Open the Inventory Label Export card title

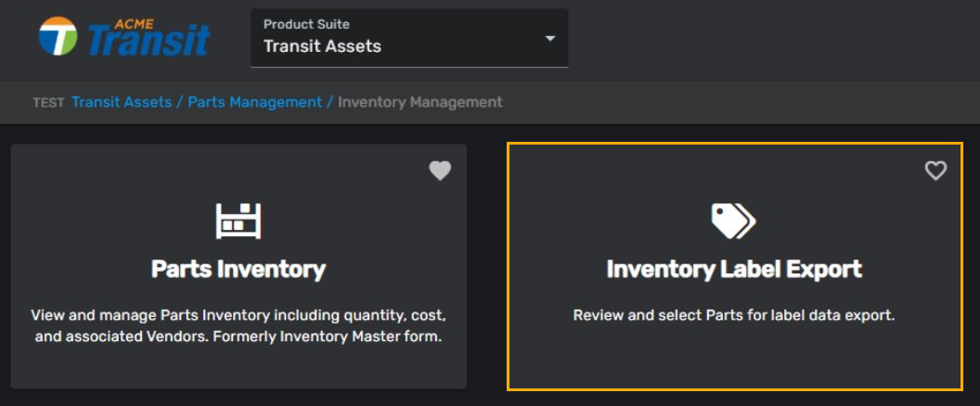(x=734, y=269)
